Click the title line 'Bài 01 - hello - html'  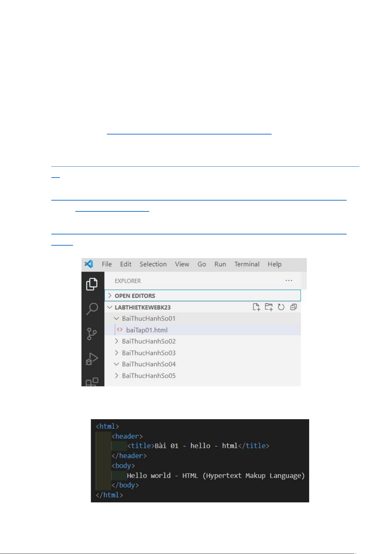point(198,446)
